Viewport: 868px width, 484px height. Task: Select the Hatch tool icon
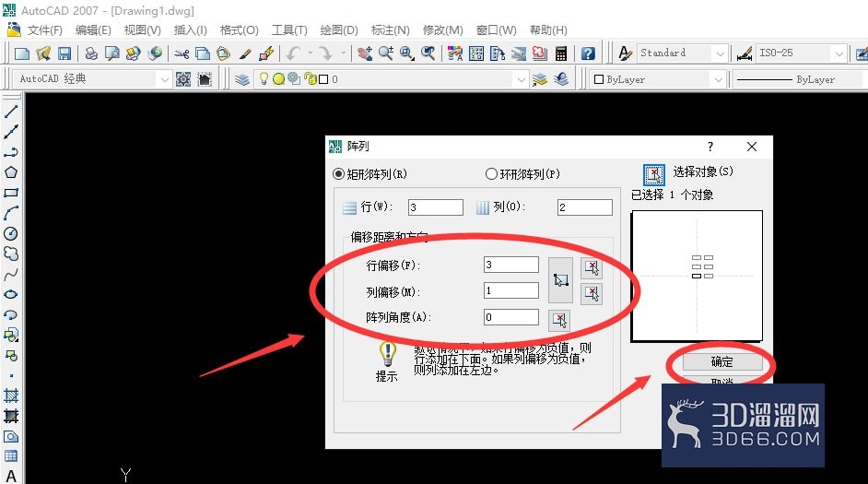click(11, 395)
